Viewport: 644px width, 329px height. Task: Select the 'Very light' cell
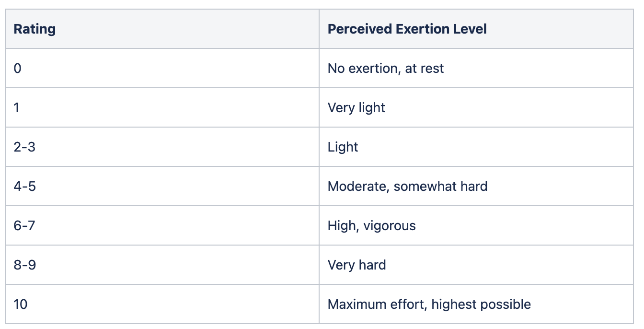click(x=476, y=107)
